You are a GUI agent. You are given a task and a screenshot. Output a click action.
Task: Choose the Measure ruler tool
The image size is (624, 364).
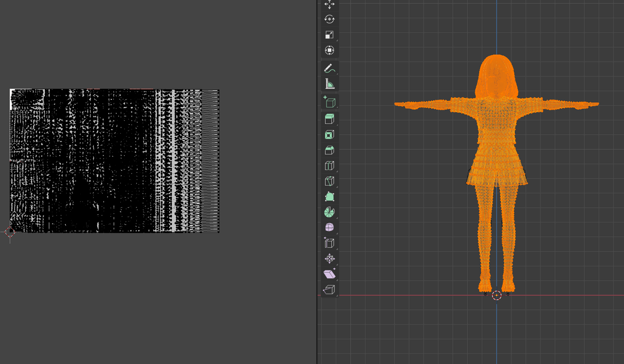click(329, 84)
